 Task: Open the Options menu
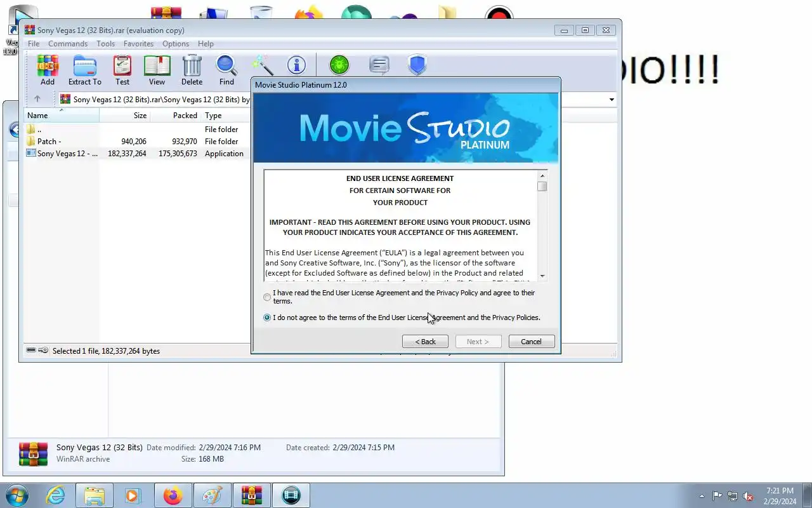tap(176, 44)
